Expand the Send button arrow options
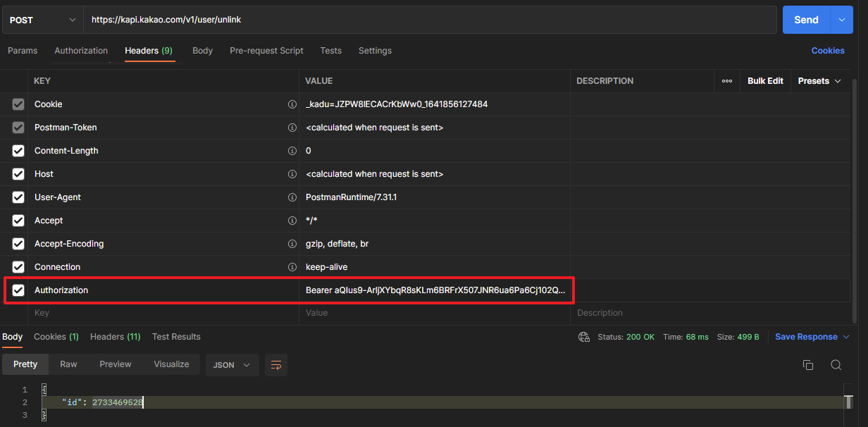The image size is (868, 427). [842, 20]
